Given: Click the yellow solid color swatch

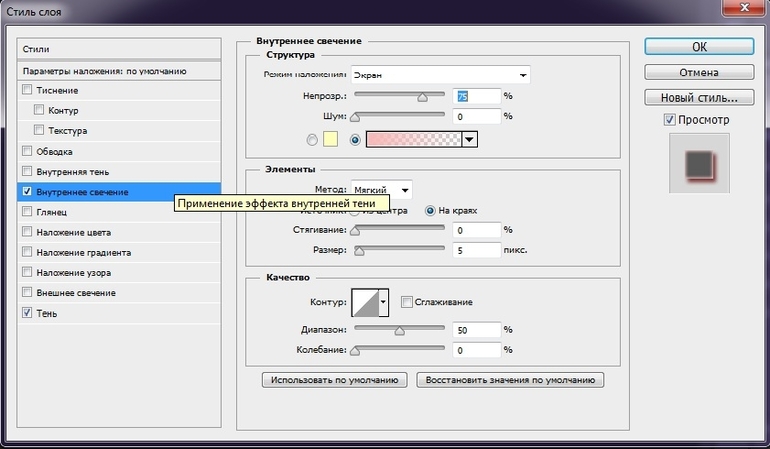Looking at the screenshot, I should [331, 140].
